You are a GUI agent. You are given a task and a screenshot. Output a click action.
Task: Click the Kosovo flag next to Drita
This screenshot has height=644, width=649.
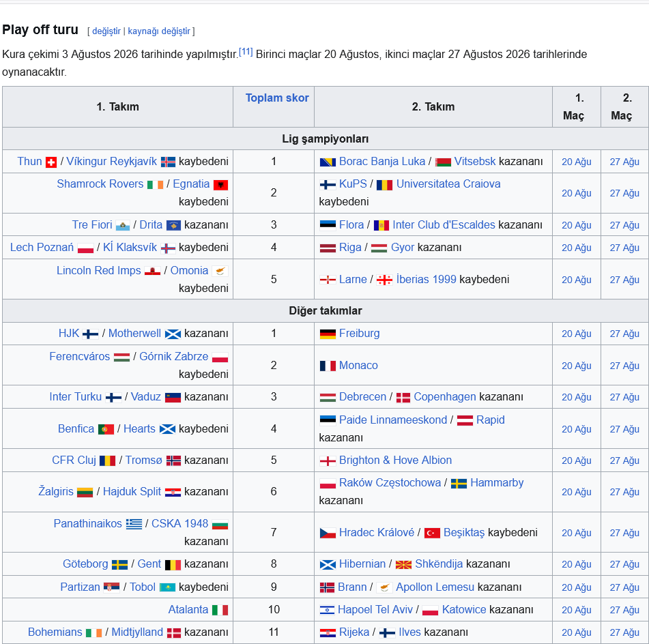click(x=173, y=226)
